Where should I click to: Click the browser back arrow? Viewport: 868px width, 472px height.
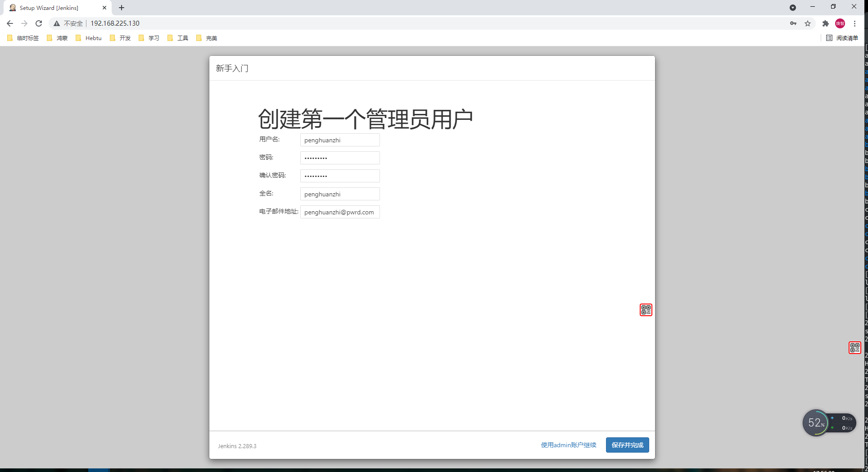coord(10,23)
